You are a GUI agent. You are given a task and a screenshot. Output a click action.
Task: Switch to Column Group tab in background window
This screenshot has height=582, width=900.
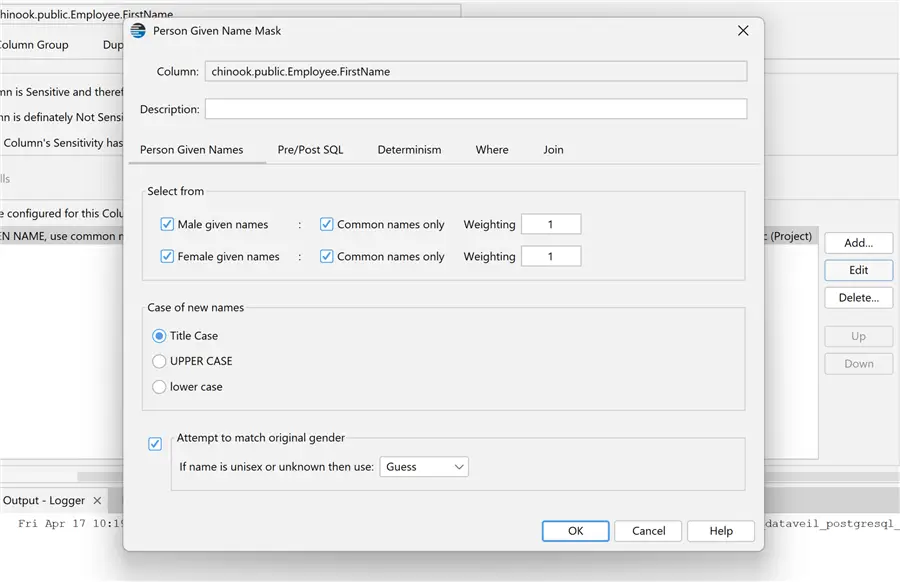pos(33,45)
